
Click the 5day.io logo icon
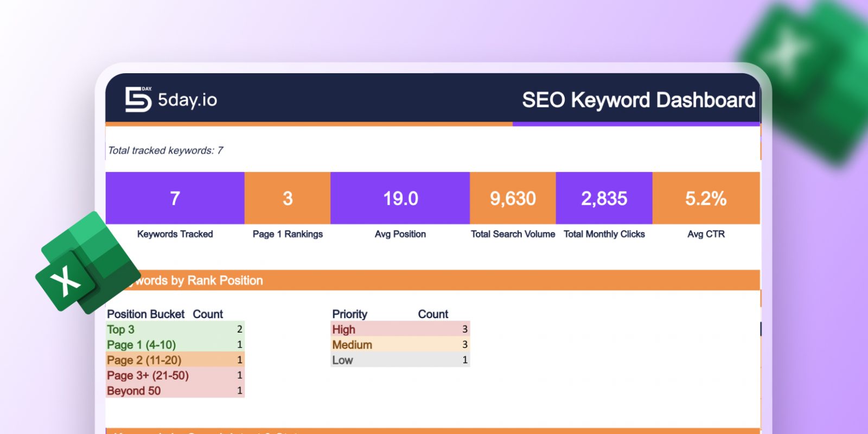tap(138, 99)
